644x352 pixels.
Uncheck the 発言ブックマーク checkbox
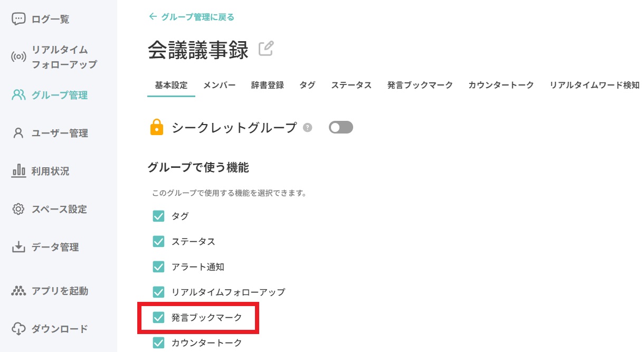point(158,317)
